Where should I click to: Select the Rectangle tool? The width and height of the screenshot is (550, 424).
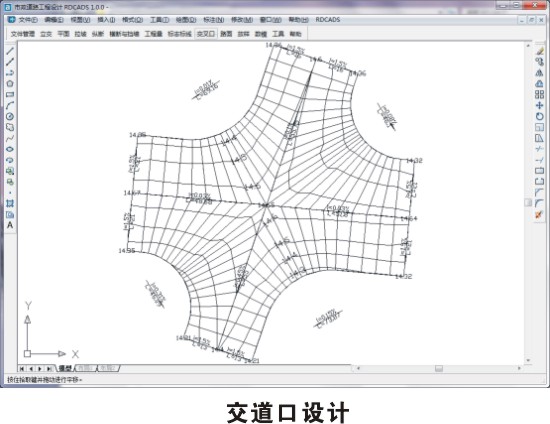click(x=10, y=94)
